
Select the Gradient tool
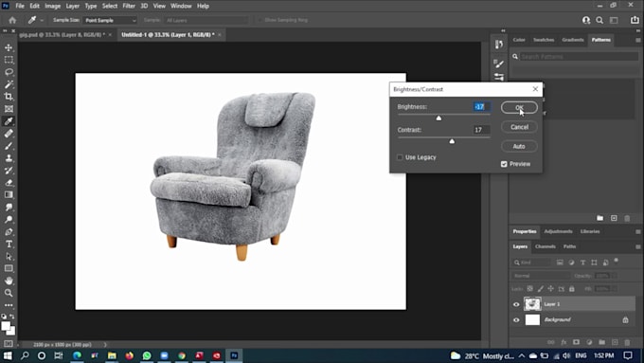click(9, 195)
